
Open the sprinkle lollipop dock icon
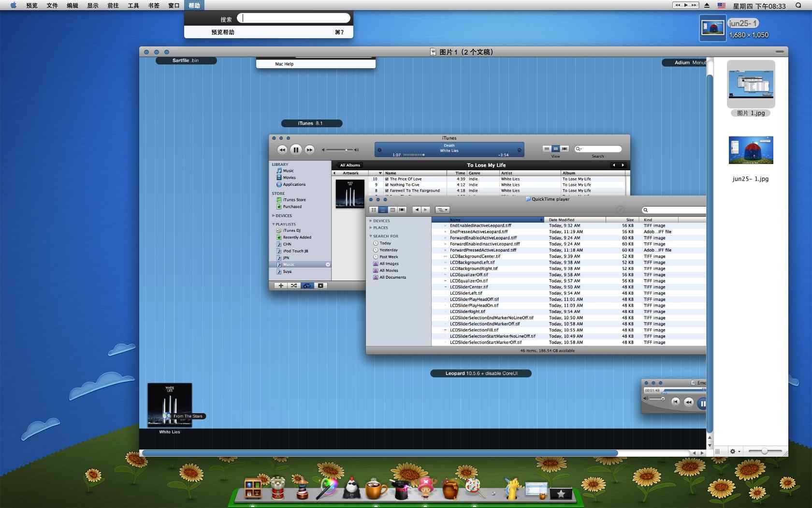click(x=474, y=488)
